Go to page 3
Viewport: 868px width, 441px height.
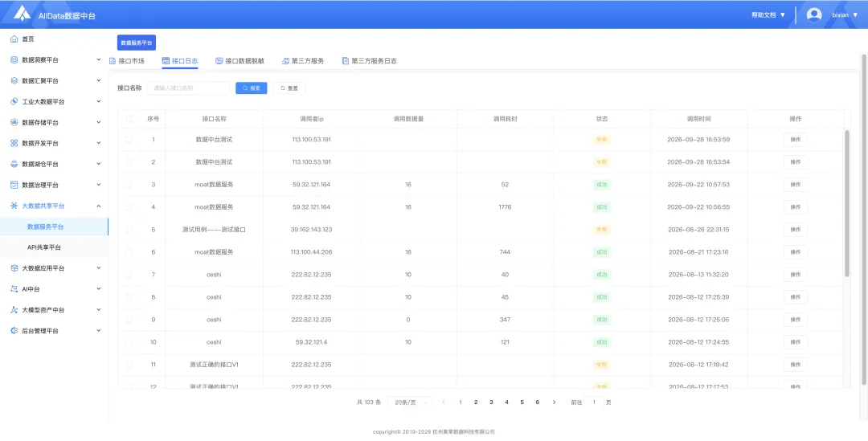[x=491, y=402]
